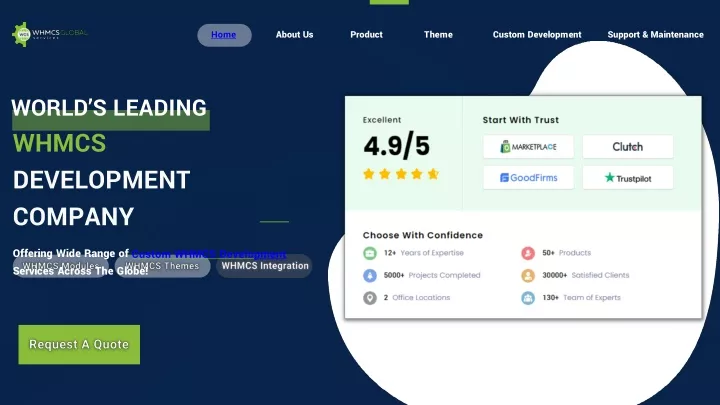Image resolution: width=720 pixels, height=405 pixels.
Task: Open the Product menu
Action: coord(366,35)
